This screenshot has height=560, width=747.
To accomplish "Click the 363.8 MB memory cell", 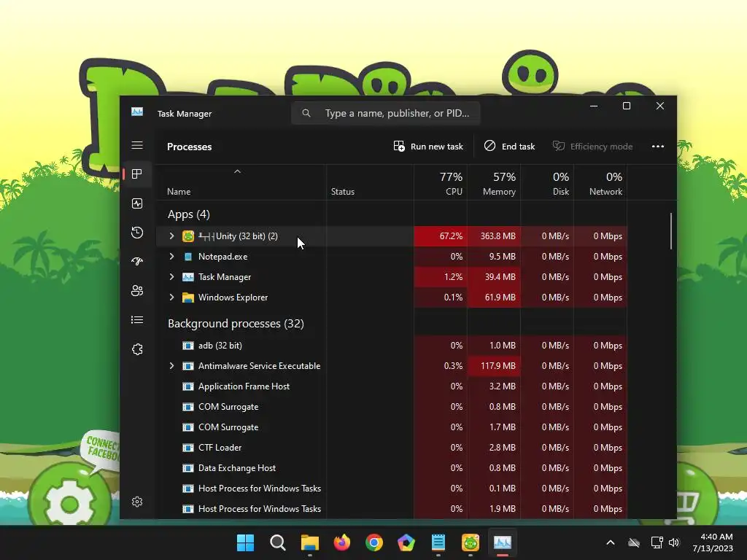I will pyautogui.click(x=494, y=236).
